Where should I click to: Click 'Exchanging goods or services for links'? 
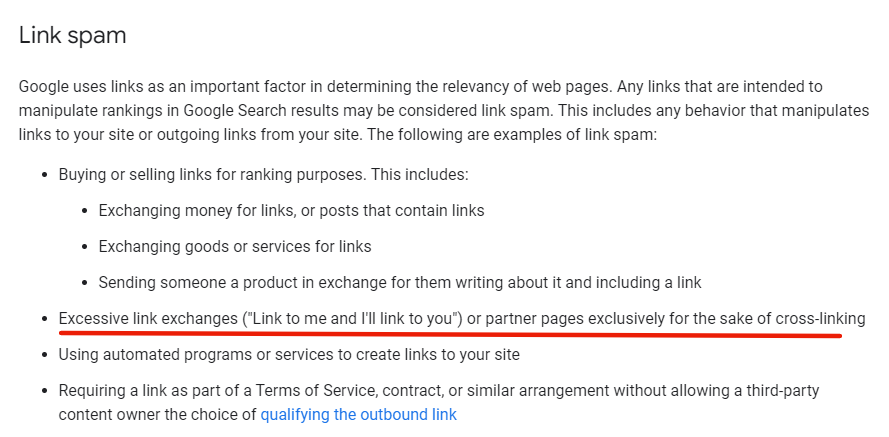pyautogui.click(x=235, y=247)
